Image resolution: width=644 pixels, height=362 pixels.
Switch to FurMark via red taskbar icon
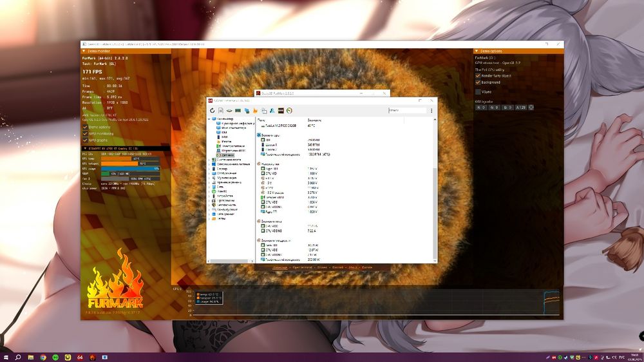(x=92, y=357)
